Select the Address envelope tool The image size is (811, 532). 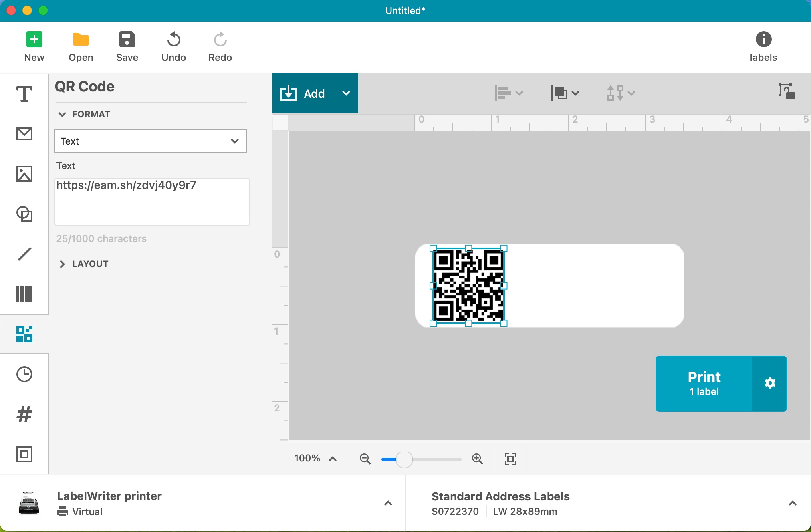pyautogui.click(x=24, y=134)
